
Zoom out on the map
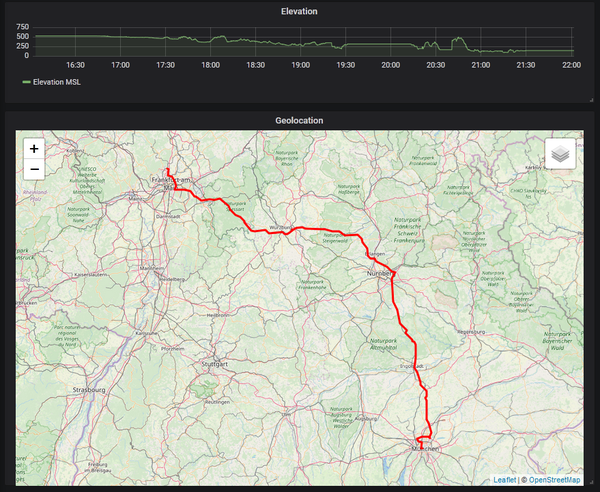tap(34, 169)
